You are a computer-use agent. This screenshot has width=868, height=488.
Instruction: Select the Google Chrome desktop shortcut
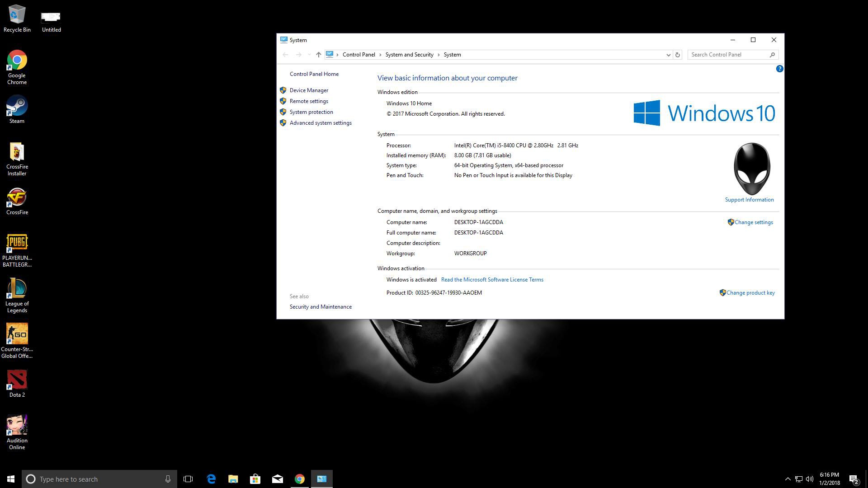[x=17, y=67]
